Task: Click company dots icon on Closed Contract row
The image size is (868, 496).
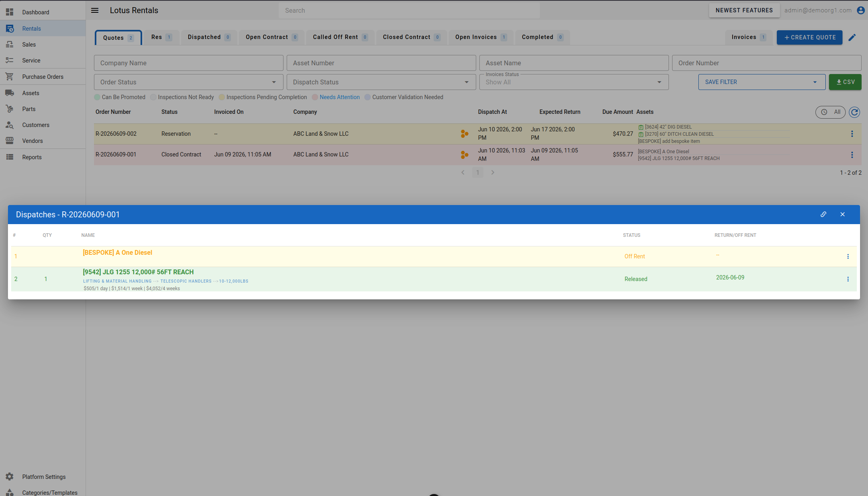Action: pos(464,155)
